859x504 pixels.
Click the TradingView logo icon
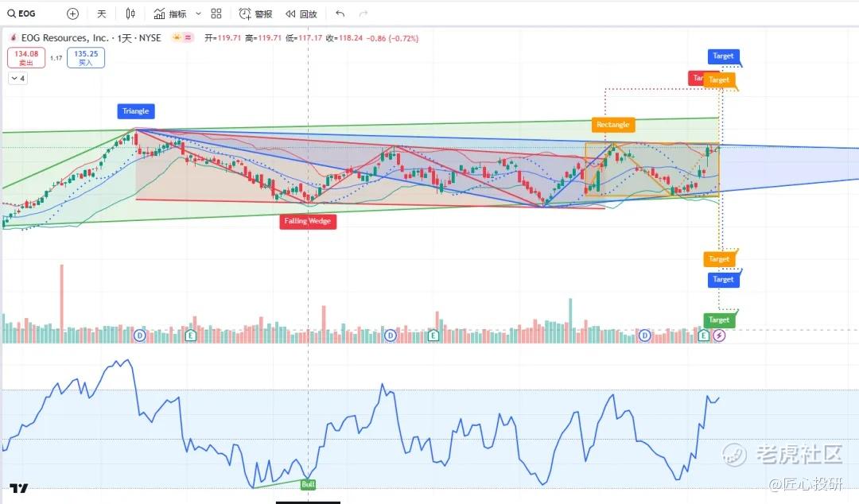(x=18, y=488)
